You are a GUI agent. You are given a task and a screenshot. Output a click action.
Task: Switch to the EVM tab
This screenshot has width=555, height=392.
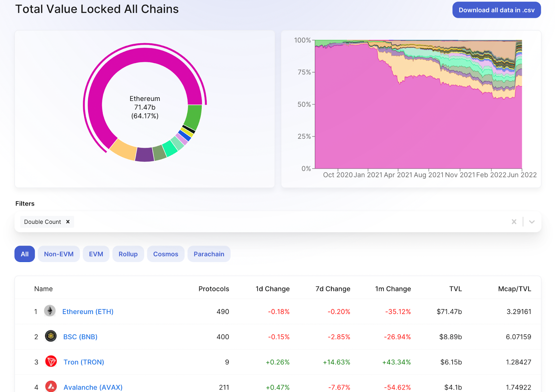[96, 254]
